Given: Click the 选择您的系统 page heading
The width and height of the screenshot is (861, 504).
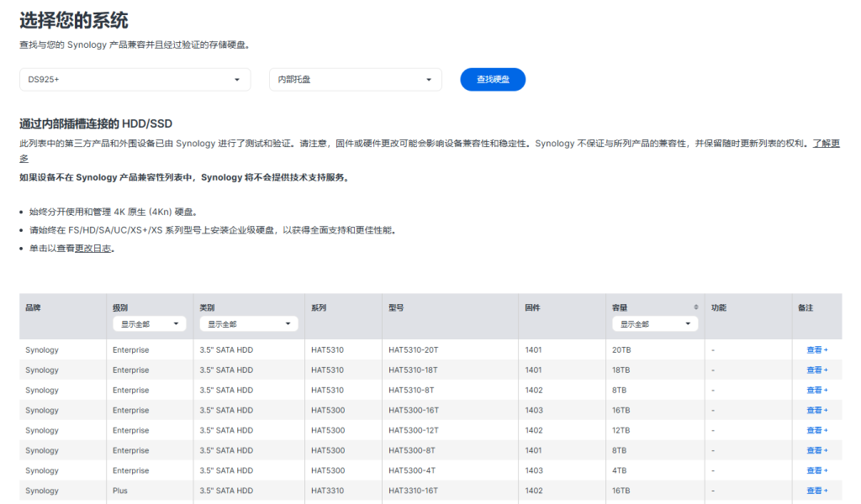Looking at the screenshot, I should (74, 20).
